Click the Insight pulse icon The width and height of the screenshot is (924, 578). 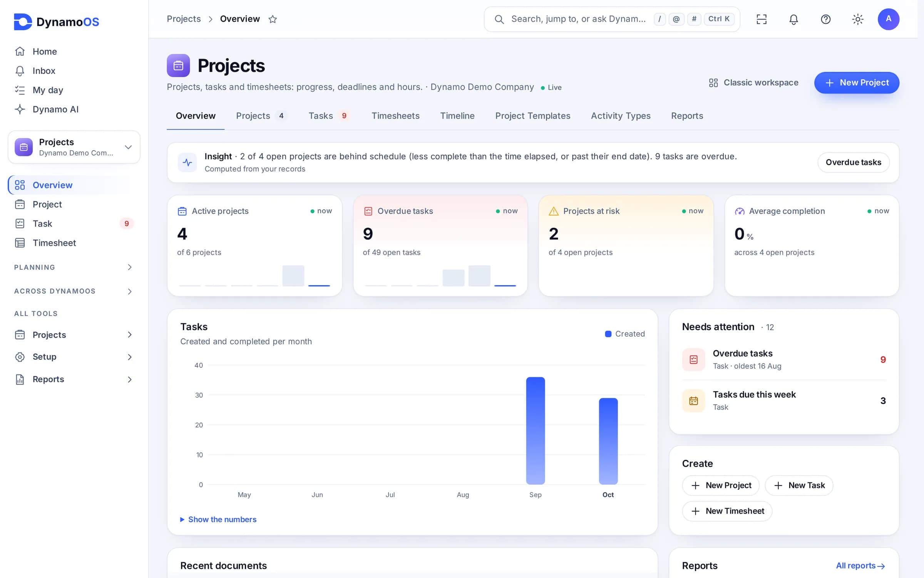[187, 162]
